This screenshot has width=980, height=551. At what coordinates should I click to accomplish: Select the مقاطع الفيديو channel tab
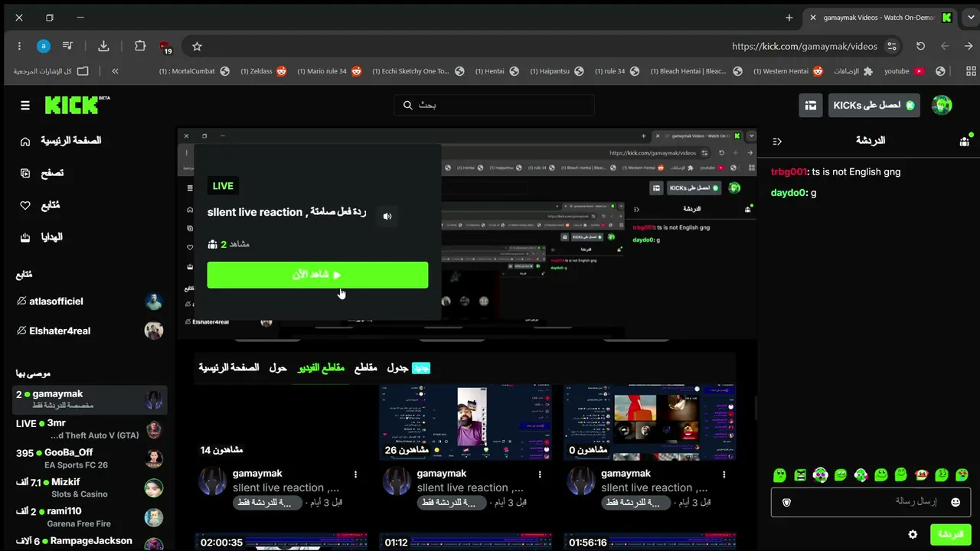point(321,368)
